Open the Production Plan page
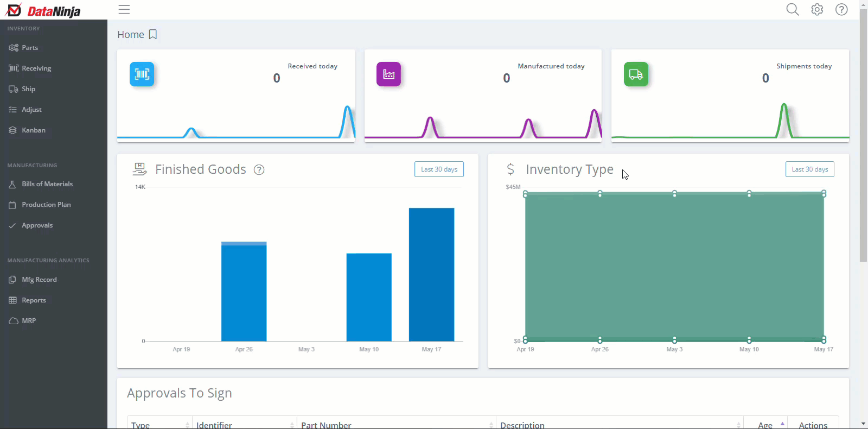 (46, 205)
